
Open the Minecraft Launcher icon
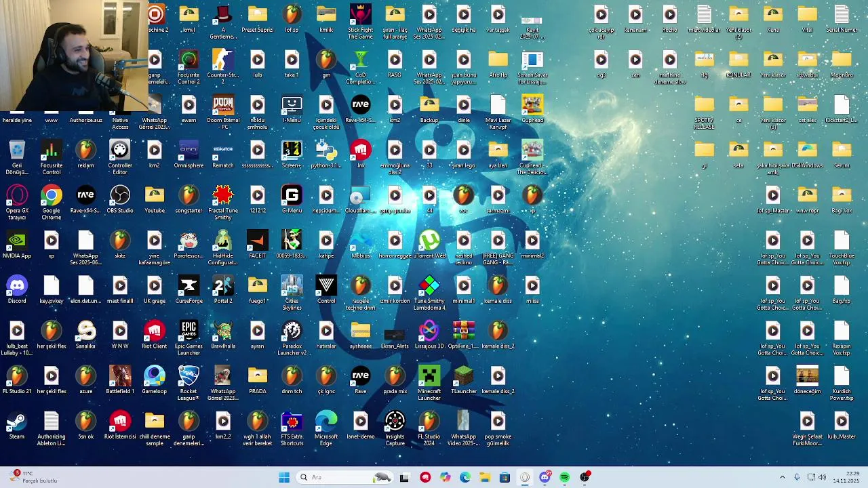429,384
